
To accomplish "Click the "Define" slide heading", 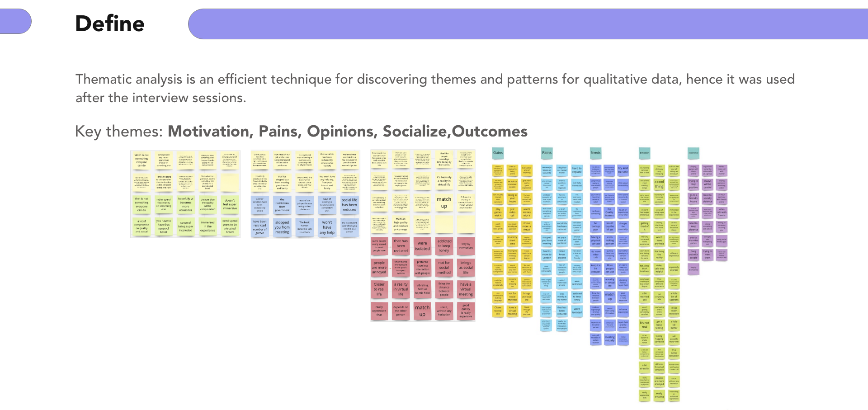I will pos(110,24).
